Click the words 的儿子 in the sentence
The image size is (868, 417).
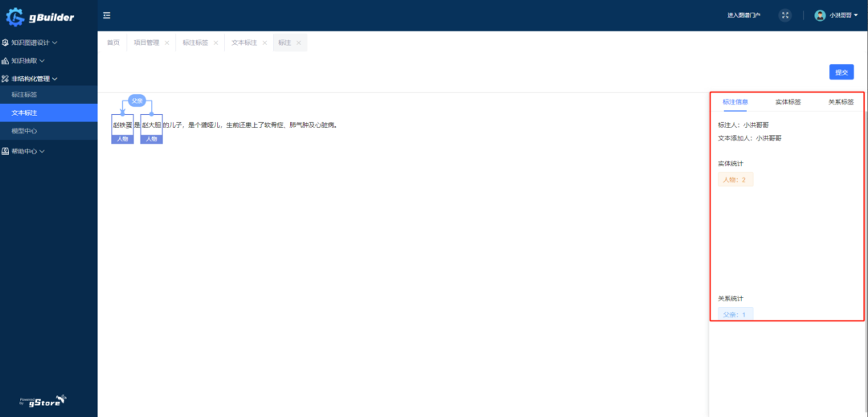click(x=173, y=125)
